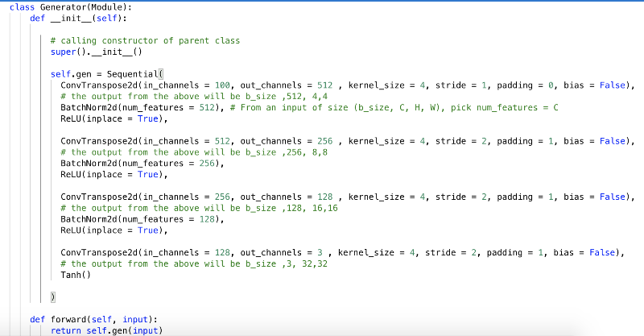Screen dimensions: 644x336
Task: Click BatchNorm2d with num_features = 512
Action: [x=141, y=107]
